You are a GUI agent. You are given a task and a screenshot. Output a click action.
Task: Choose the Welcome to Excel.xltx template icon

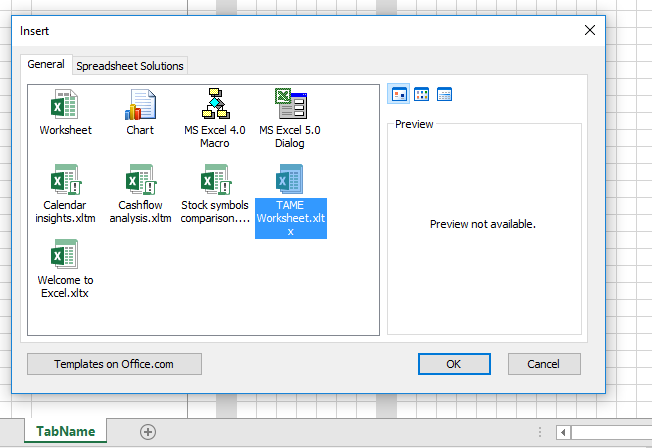[x=64, y=254]
